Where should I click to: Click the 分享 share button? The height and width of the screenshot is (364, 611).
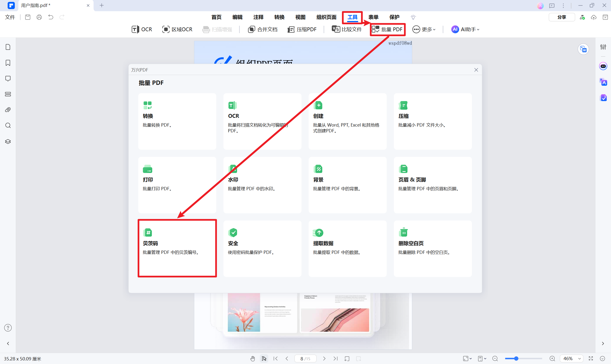(x=561, y=17)
